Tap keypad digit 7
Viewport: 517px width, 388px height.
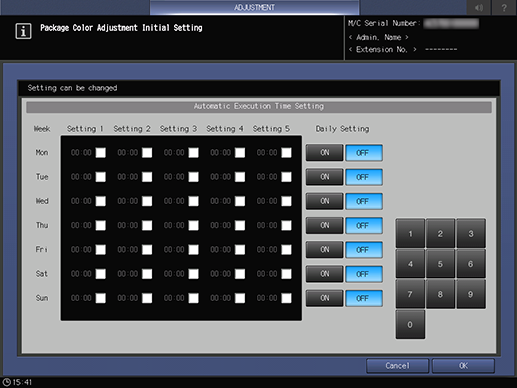pyautogui.click(x=410, y=294)
